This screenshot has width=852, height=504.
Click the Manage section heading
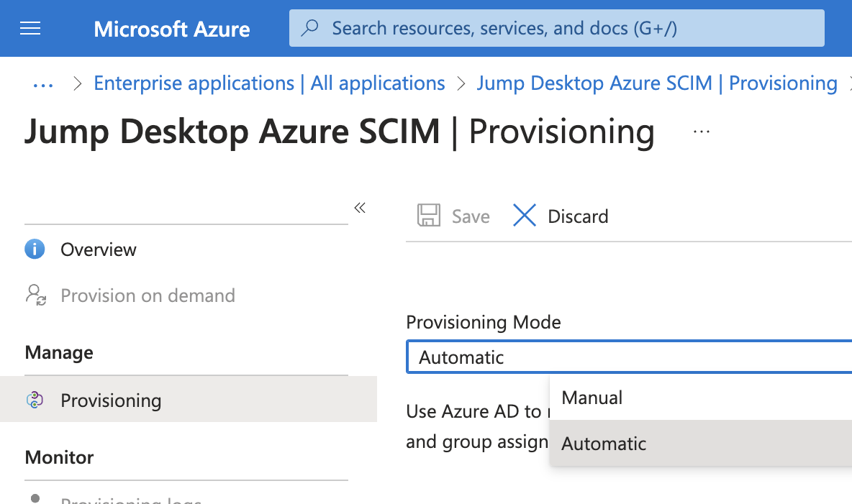point(59,352)
